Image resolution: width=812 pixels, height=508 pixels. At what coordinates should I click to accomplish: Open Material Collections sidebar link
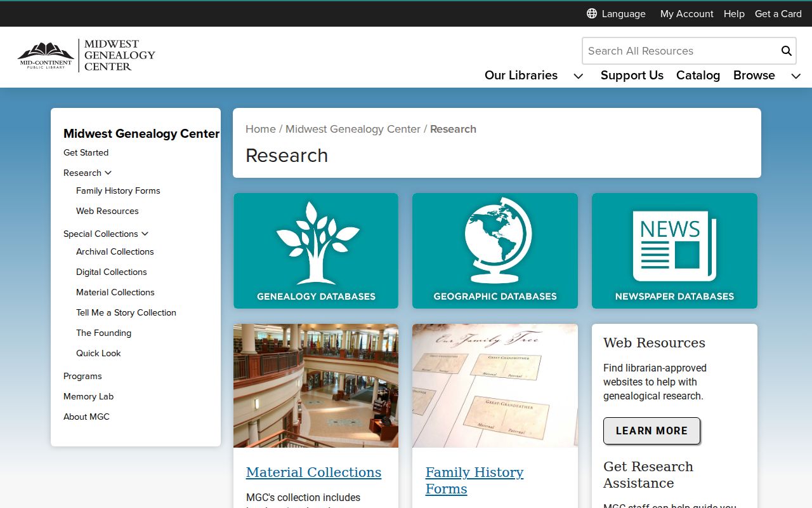tap(115, 292)
